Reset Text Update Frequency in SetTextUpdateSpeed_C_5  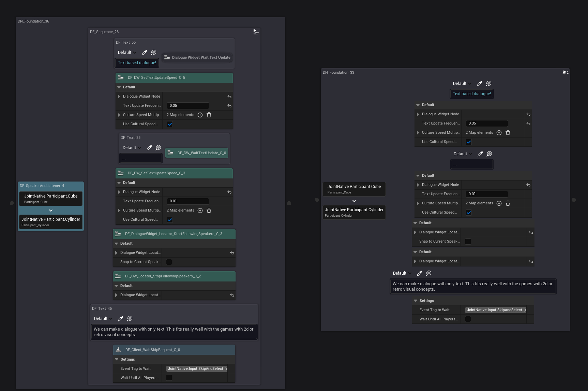[229, 106]
